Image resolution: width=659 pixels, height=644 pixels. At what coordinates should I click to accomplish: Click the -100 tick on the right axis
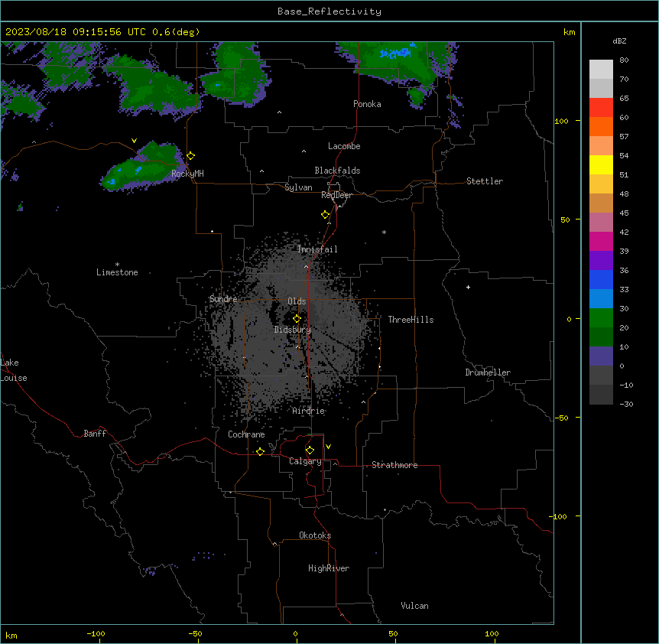pos(559,516)
